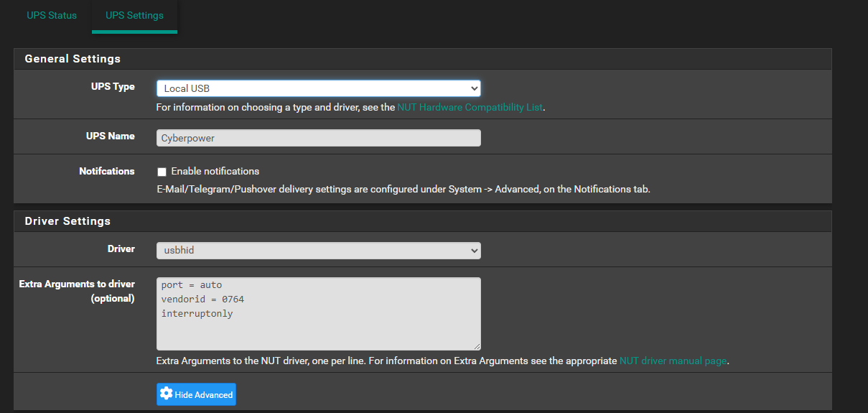The width and height of the screenshot is (868, 413).
Task: Follow the NUT driver manual page link
Action: (673, 361)
